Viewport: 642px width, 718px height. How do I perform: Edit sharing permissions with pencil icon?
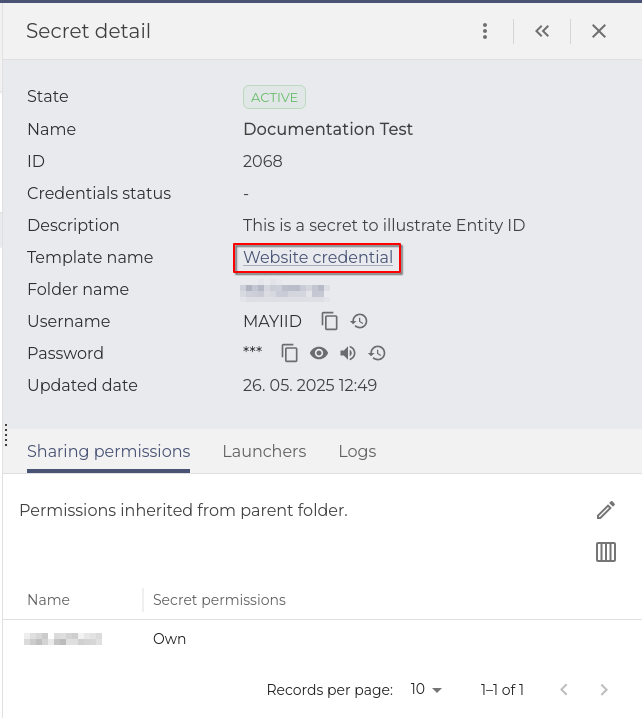click(606, 511)
